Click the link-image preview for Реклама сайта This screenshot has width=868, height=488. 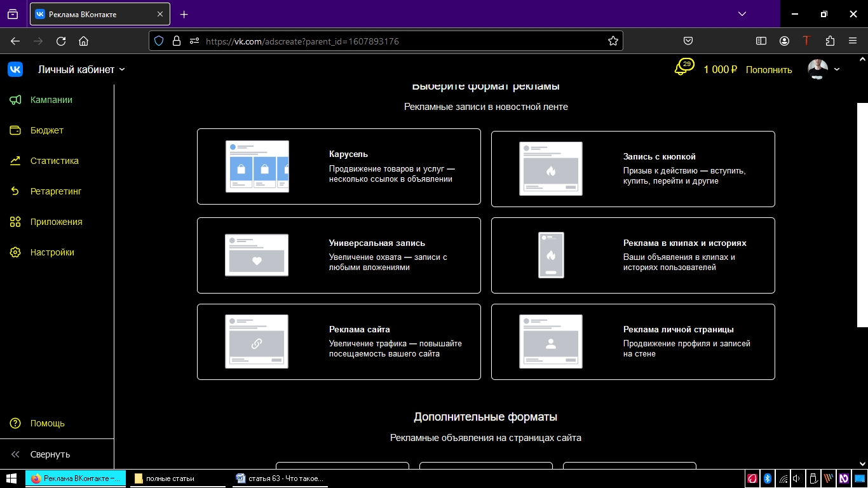(257, 342)
